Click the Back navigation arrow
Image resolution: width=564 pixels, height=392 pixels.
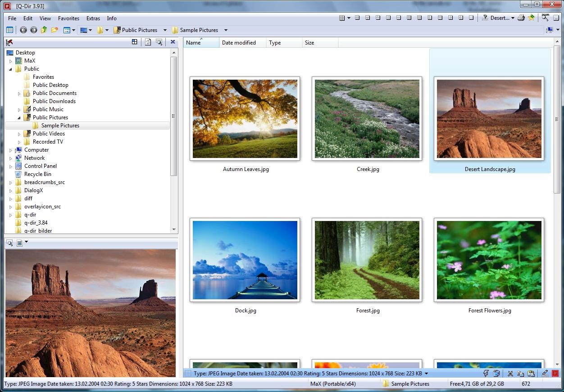23,30
